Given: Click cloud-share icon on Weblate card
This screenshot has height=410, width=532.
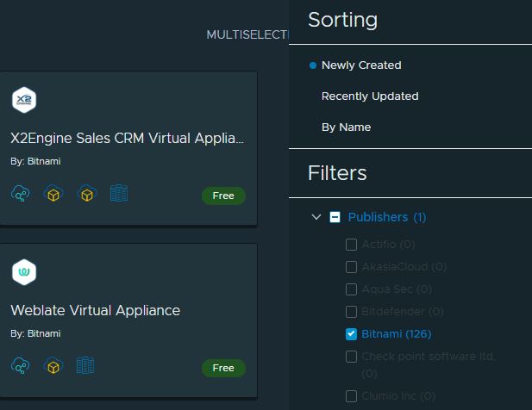Looking at the screenshot, I should 21,366.
